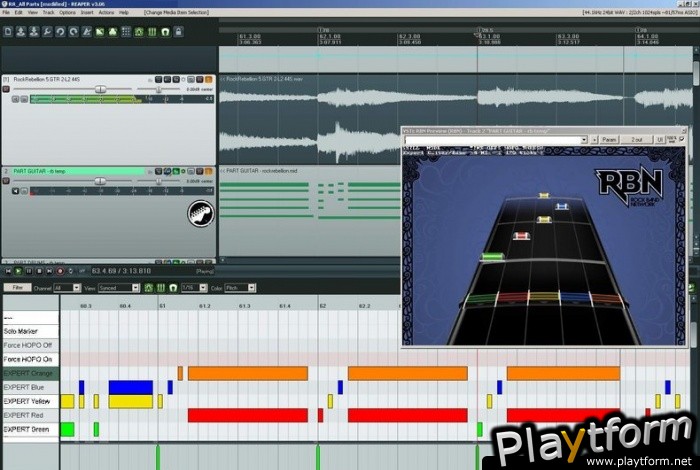Click the UI button in RBN Preview window

click(x=660, y=140)
